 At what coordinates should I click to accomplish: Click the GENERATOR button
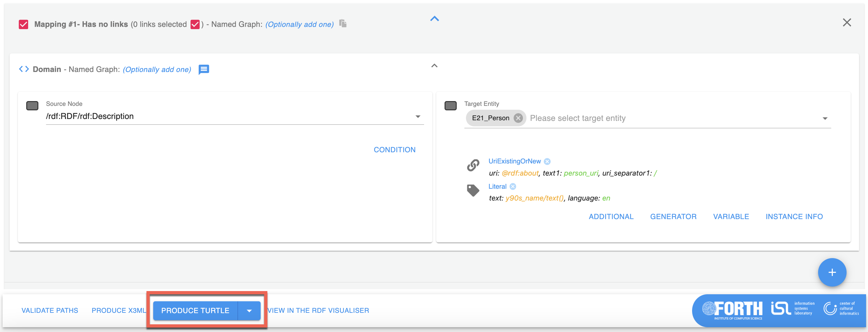(673, 217)
